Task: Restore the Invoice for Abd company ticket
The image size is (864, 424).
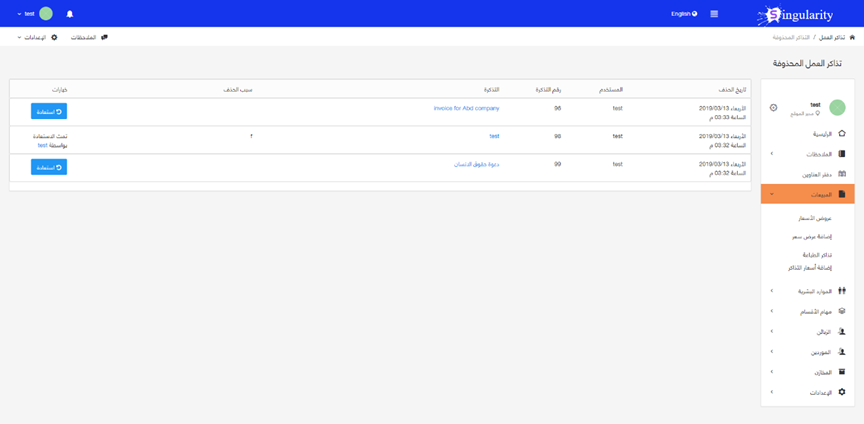Action: click(x=49, y=111)
